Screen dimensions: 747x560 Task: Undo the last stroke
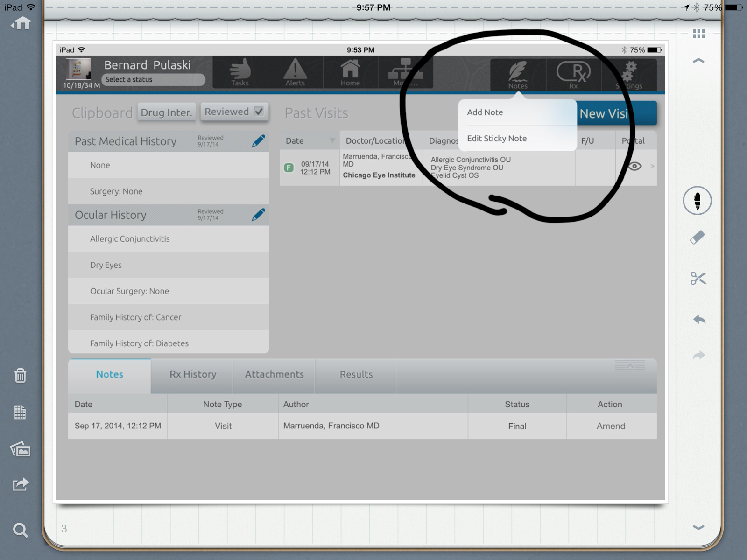tap(699, 319)
